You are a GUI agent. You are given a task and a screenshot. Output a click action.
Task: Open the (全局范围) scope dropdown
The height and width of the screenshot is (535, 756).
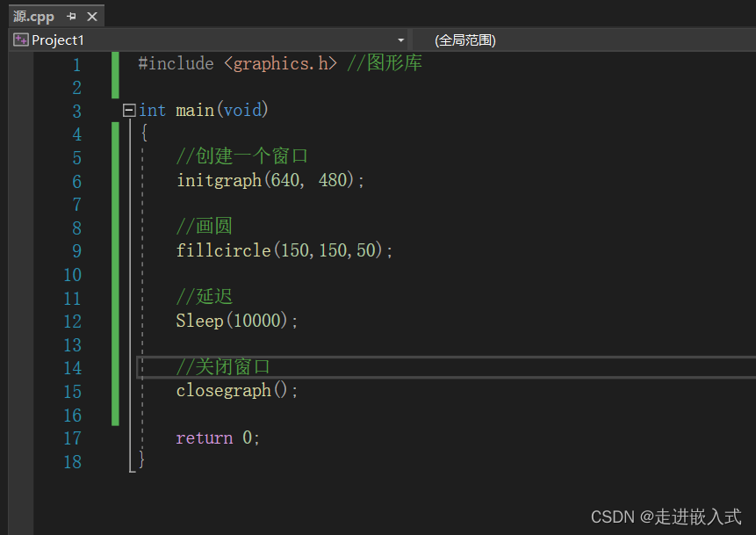click(x=465, y=40)
